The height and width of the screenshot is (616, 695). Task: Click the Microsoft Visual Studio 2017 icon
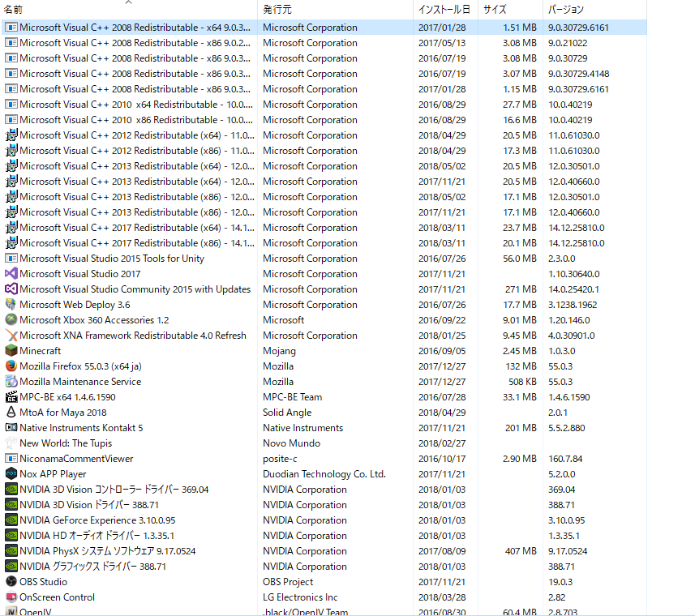(11, 274)
